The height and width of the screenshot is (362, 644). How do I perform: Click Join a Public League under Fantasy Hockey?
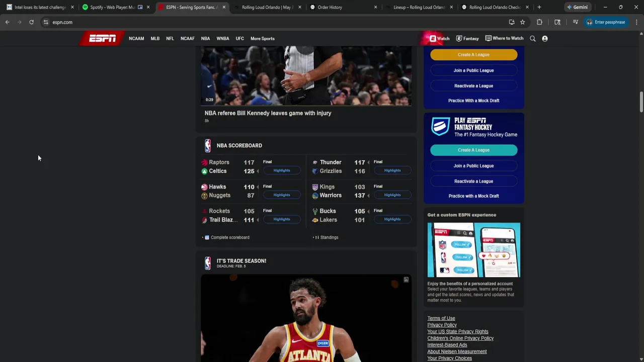click(473, 166)
